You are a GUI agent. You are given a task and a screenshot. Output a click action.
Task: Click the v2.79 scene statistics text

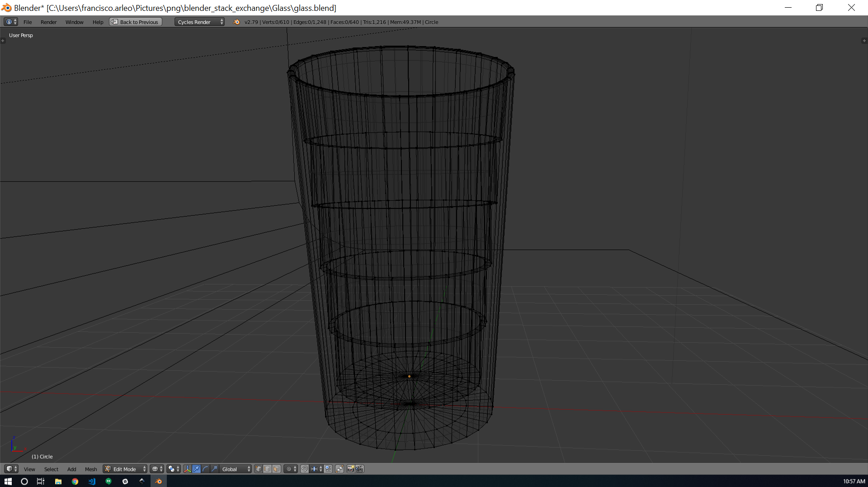341,22
